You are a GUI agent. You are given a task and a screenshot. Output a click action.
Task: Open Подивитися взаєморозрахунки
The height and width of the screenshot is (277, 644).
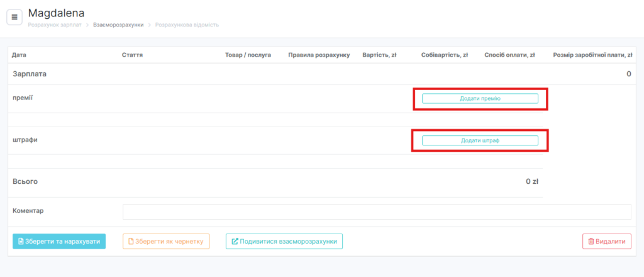(284, 241)
